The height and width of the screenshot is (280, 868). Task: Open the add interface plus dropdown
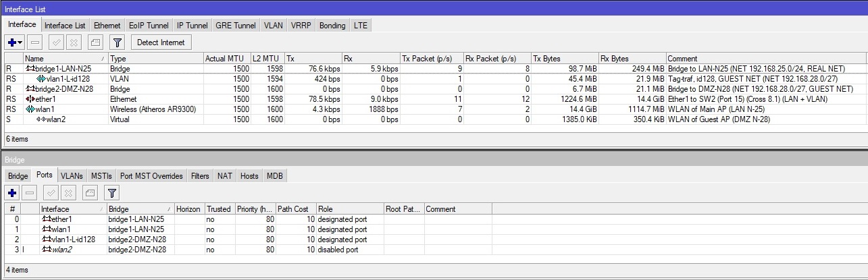click(14, 42)
